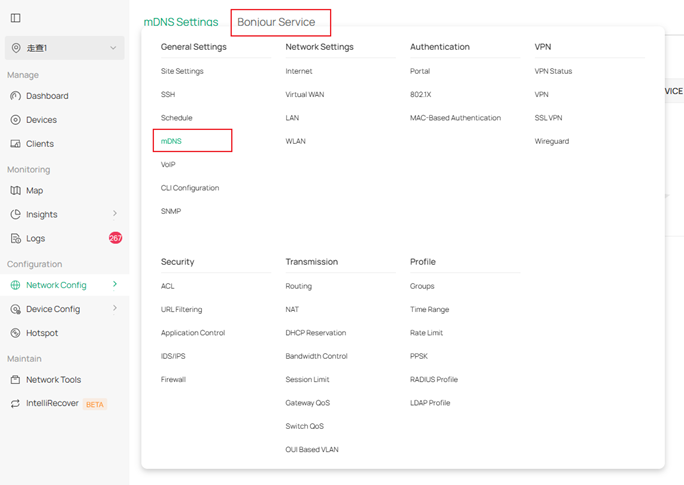Image resolution: width=684 pixels, height=485 pixels.
Task: Open 802.1X authentication link
Action: click(x=420, y=95)
